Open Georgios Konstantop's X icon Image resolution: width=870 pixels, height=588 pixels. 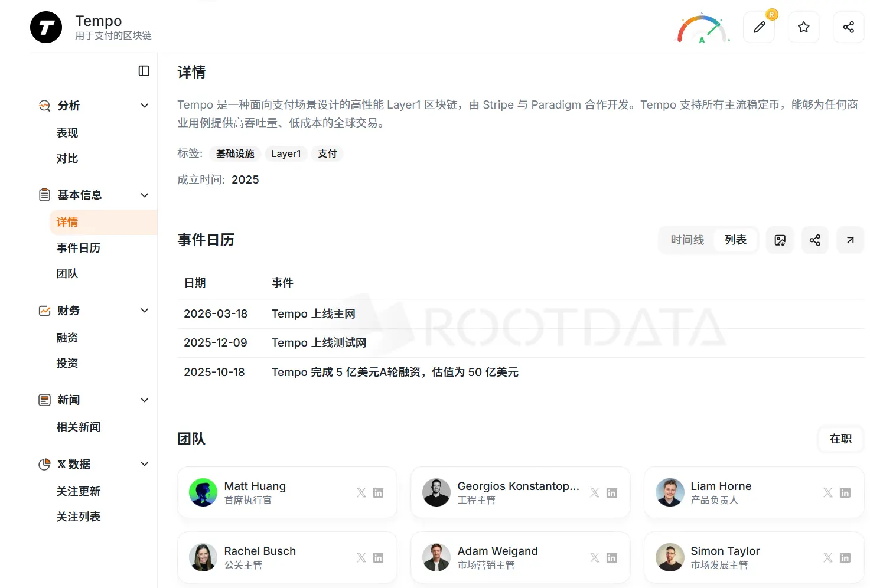pos(595,492)
